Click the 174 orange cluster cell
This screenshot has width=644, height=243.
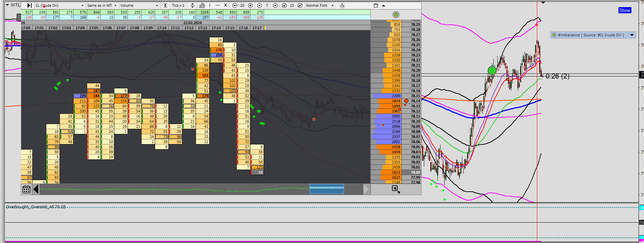pos(203,96)
